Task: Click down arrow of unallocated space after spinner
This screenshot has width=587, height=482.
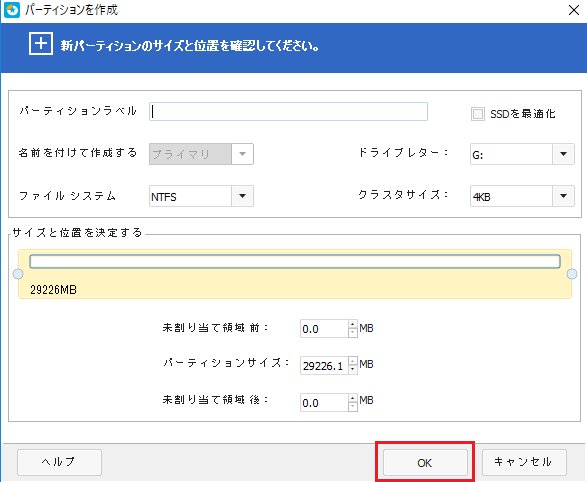Action: (353, 407)
